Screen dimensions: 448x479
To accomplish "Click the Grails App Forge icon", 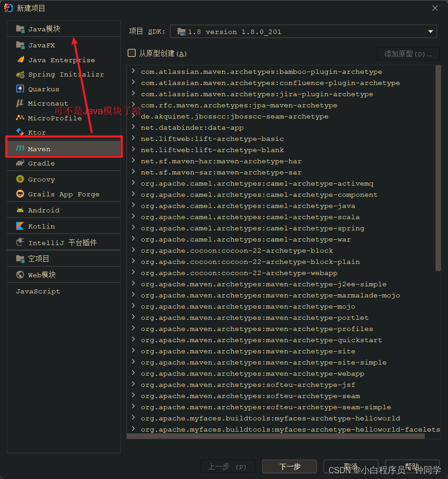I will coord(20,194).
